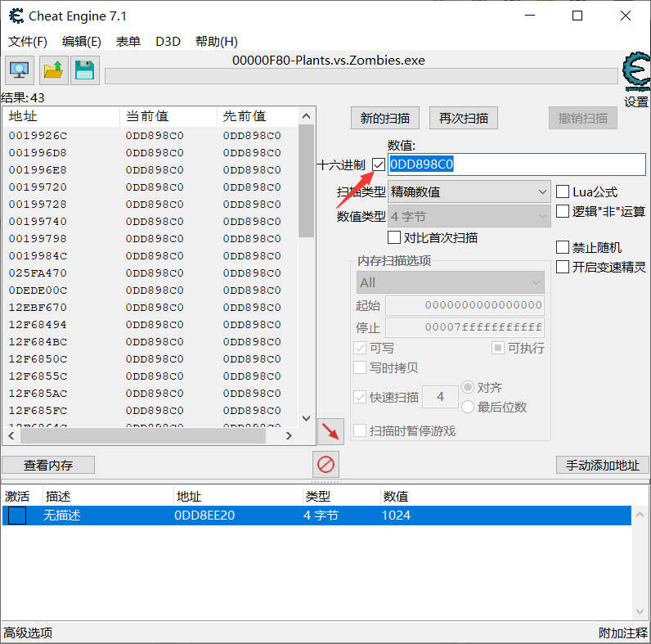Click results list vertical scrollbar thumb
The height and width of the screenshot is (644, 651).
tap(307, 180)
